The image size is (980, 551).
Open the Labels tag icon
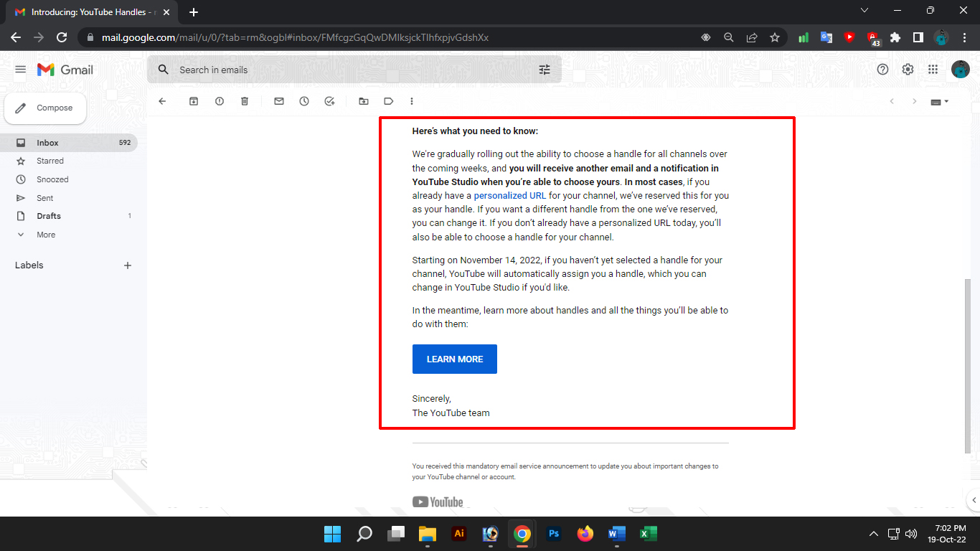(x=389, y=101)
